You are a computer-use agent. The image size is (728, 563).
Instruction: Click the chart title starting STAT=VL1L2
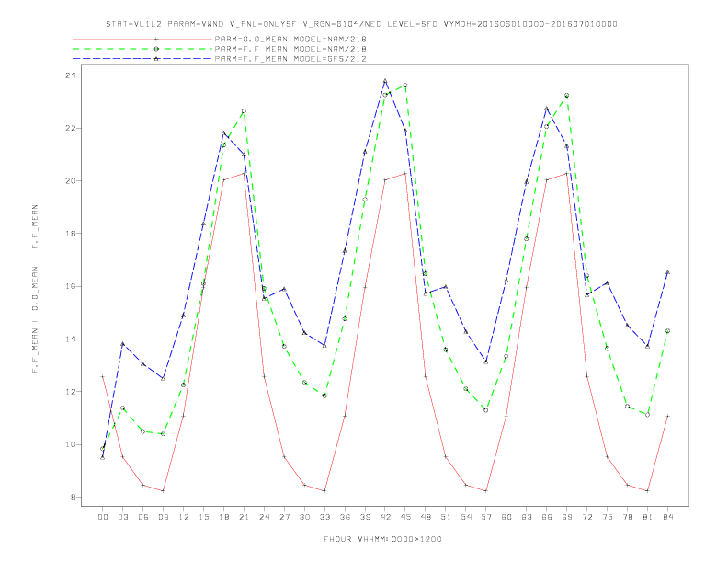pos(361,24)
